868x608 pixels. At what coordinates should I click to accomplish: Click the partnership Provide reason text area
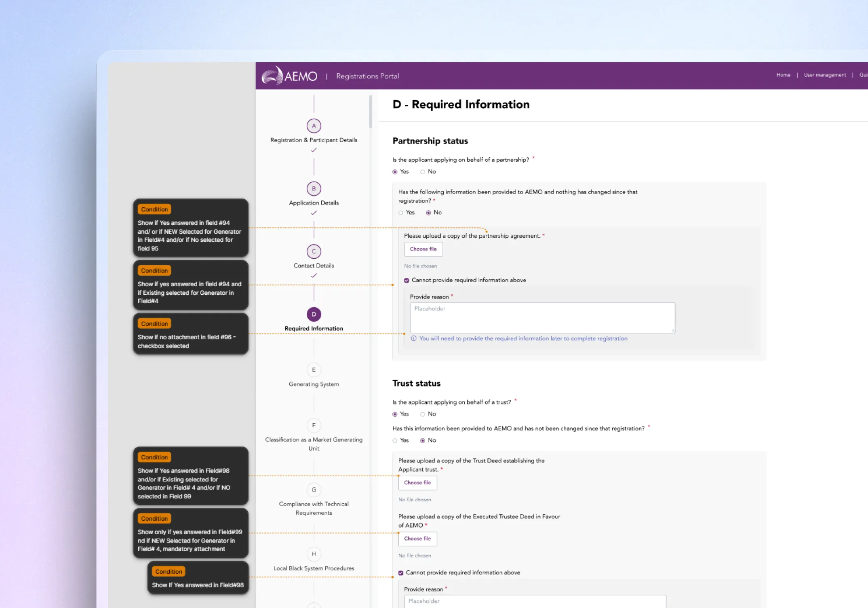pyautogui.click(x=542, y=318)
